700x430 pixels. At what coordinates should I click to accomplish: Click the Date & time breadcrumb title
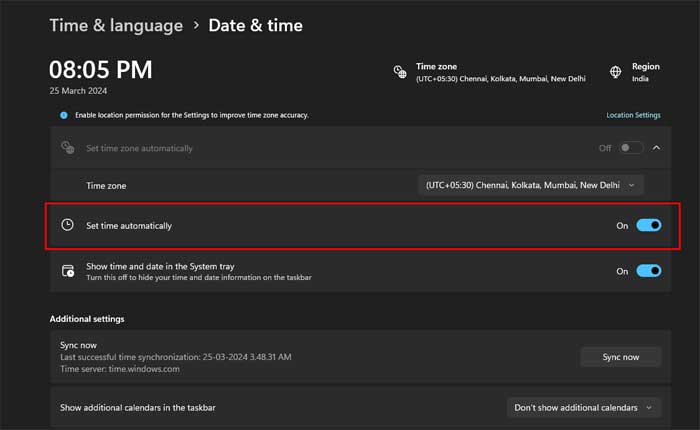pos(255,25)
